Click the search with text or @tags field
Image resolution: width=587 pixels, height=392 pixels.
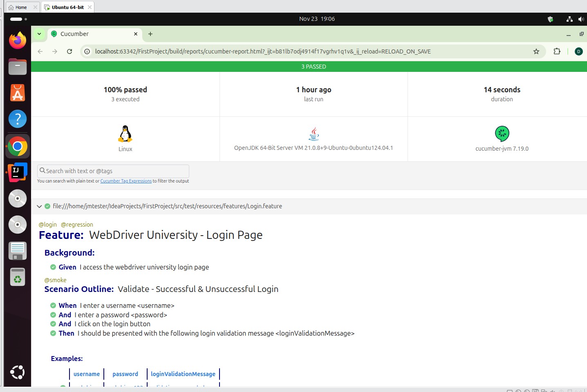[x=113, y=171]
